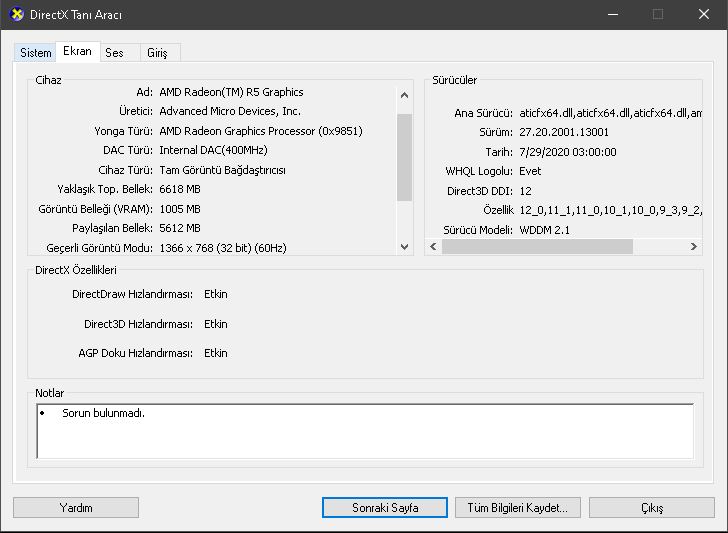Click '1366 x 768 (32 bit) (60Hz)' value
The width and height of the screenshot is (728, 533).
[x=223, y=248]
